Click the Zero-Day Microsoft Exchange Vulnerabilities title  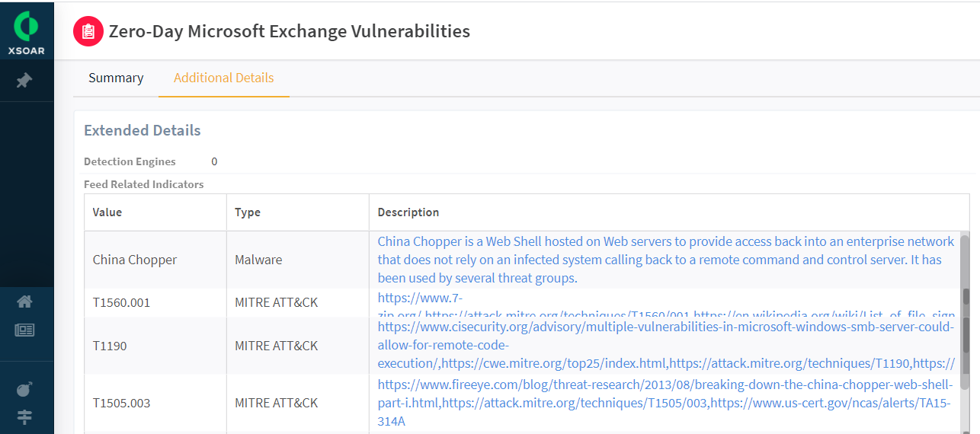290,31
